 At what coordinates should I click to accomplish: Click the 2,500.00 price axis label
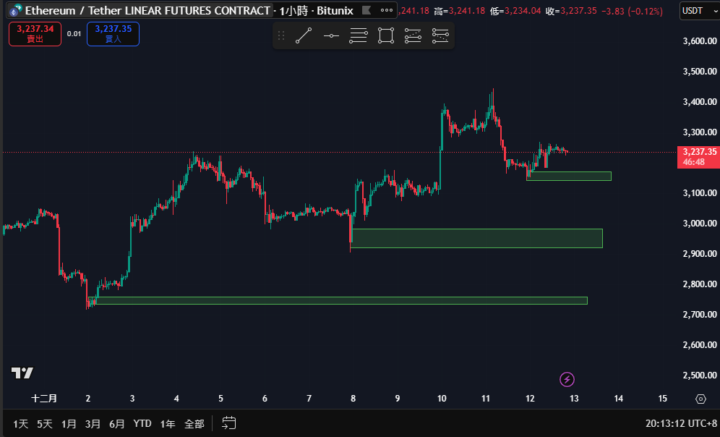tap(699, 375)
